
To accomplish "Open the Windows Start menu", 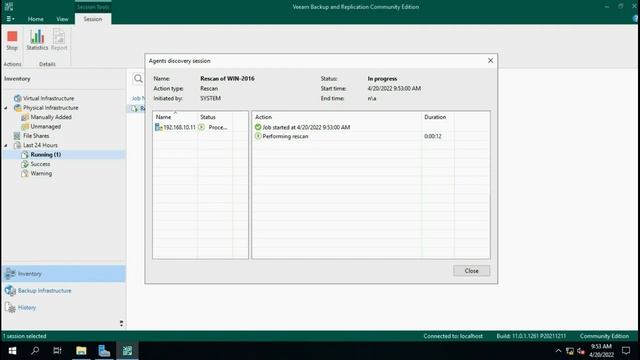I will (x=12, y=351).
